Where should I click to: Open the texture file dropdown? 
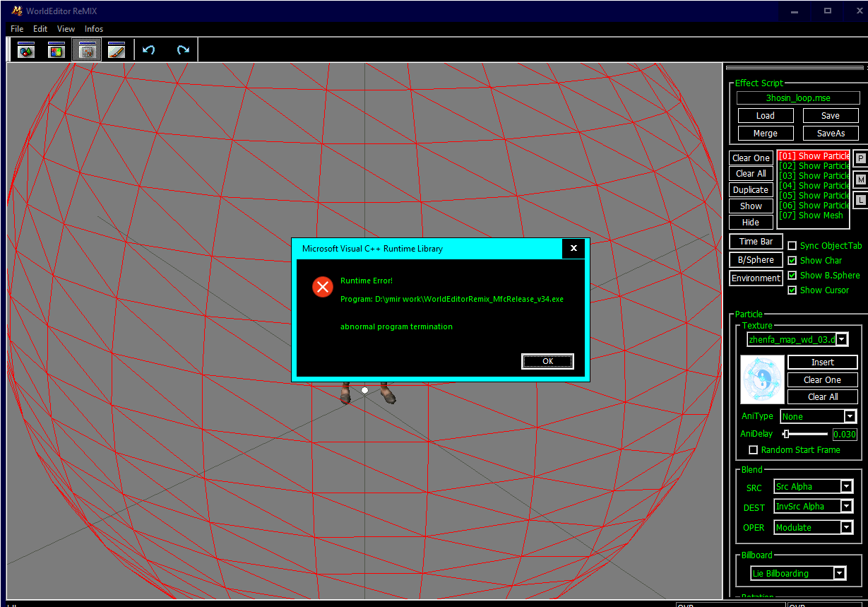[x=841, y=340]
